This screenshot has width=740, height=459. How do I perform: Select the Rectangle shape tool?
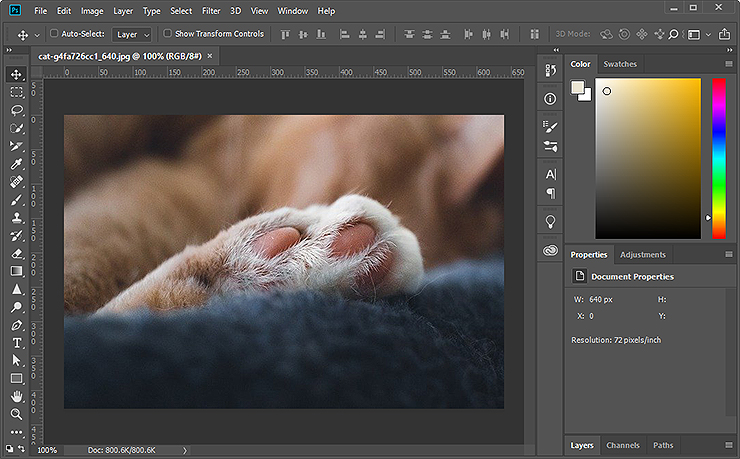click(x=17, y=379)
